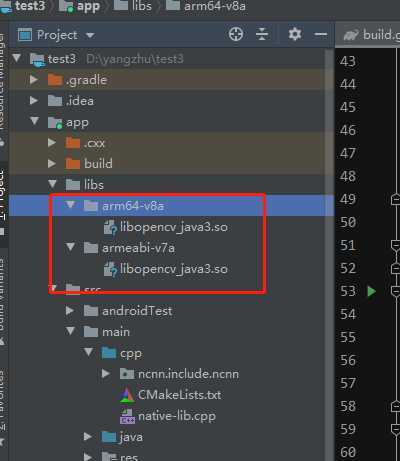Click the fold marker at line 52
The image size is (400, 461).
[x=396, y=268]
